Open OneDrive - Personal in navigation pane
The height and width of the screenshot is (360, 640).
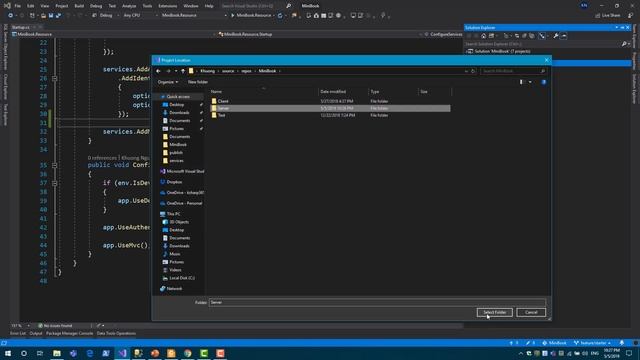[x=184, y=203]
